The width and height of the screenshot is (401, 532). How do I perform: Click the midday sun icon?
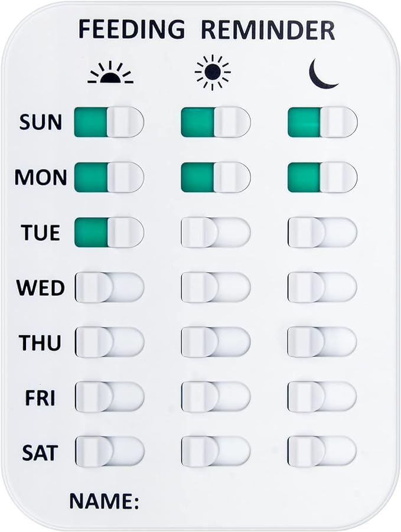[x=213, y=73]
